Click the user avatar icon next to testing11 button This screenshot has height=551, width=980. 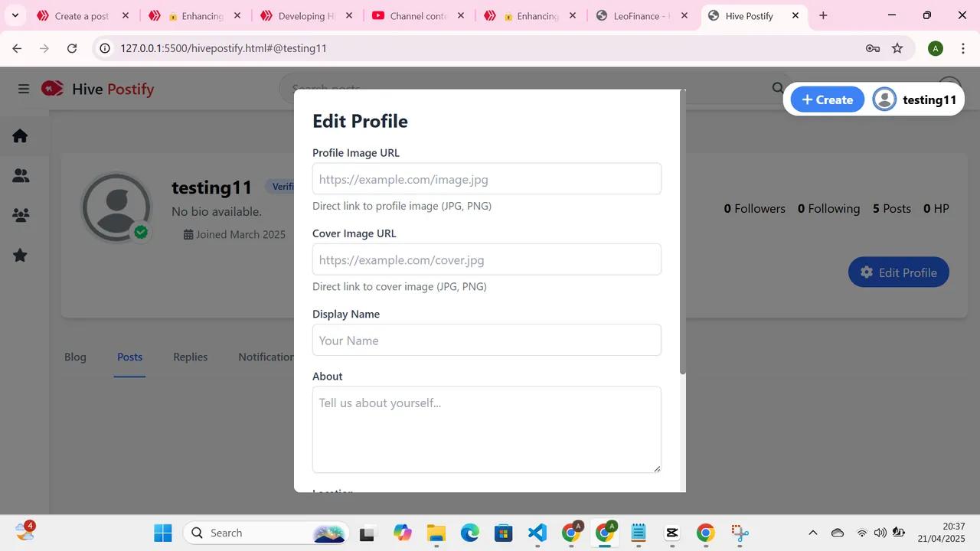884,99
